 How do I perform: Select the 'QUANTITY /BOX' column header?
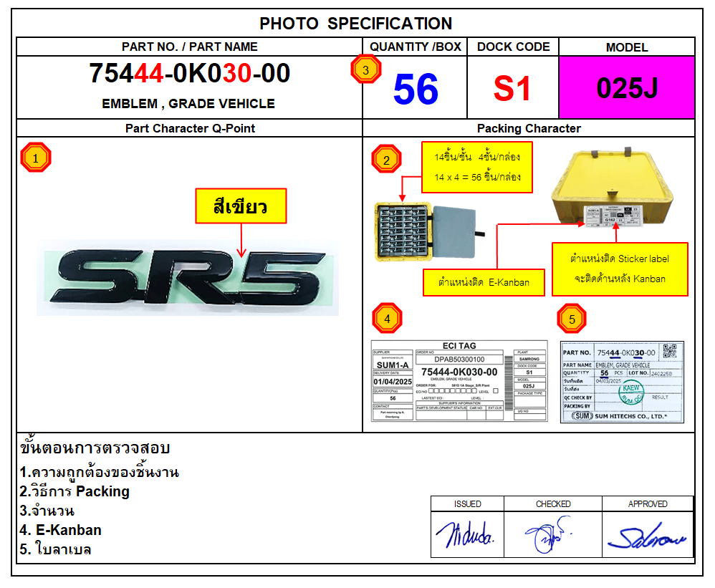point(416,47)
